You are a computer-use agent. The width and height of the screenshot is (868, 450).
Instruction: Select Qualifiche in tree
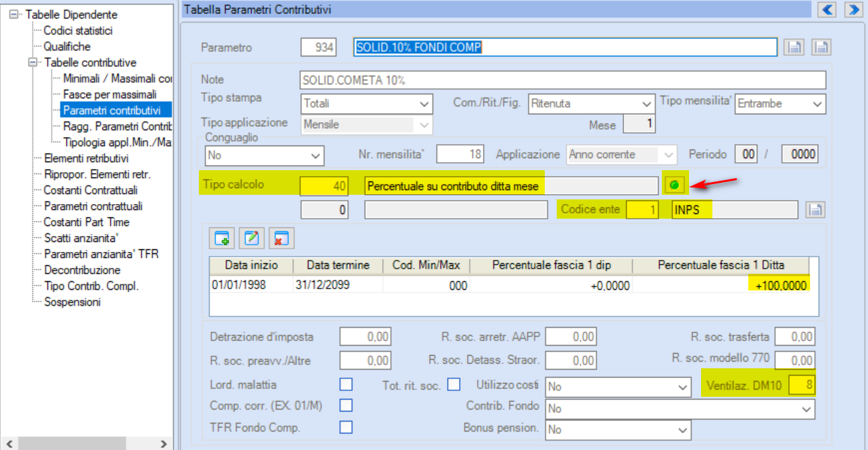tap(67, 47)
